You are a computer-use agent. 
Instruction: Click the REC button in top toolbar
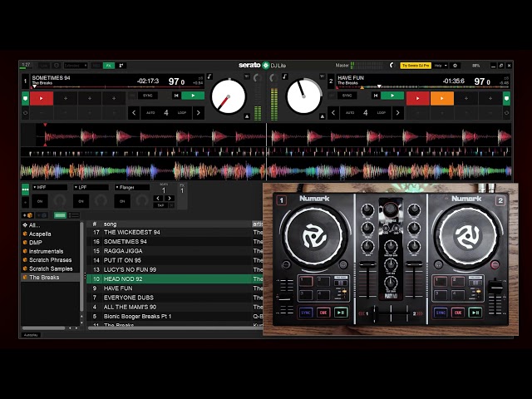[96, 66]
